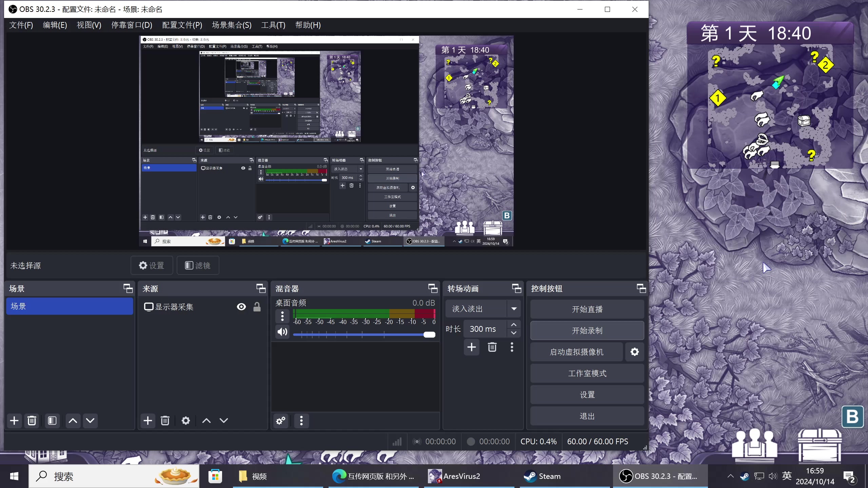
Task: Remove selected source with trash icon
Action: tap(165, 421)
